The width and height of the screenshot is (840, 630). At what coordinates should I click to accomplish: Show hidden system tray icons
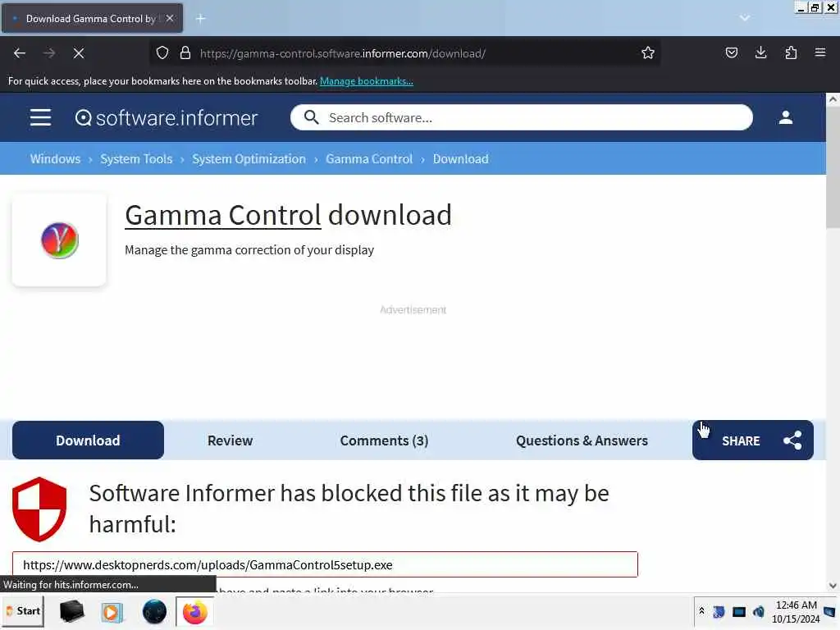click(701, 611)
